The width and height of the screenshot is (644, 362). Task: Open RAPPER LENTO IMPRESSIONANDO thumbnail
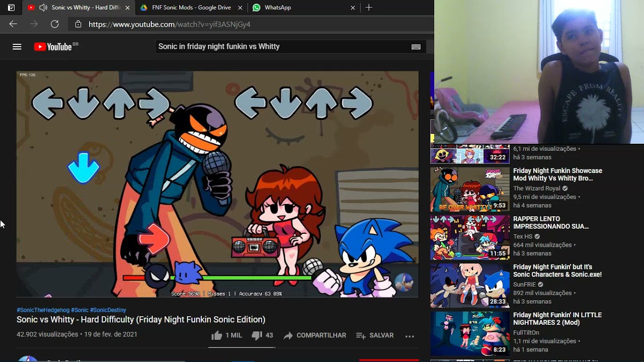coord(470,238)
